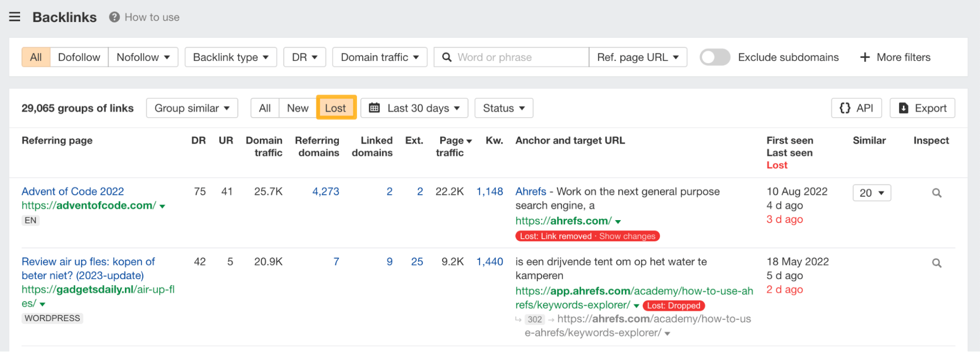Open the DR filter dropdown

pos(304,57)
